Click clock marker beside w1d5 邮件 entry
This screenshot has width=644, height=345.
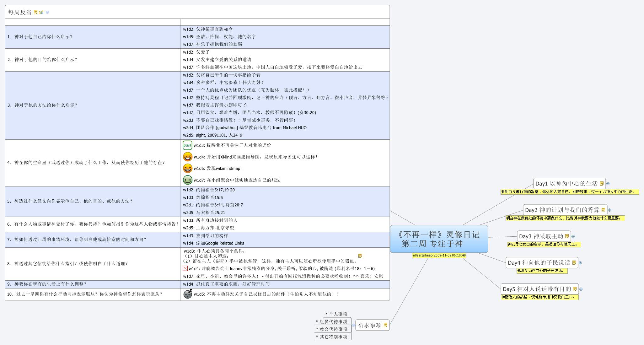[x=188, y=294]
